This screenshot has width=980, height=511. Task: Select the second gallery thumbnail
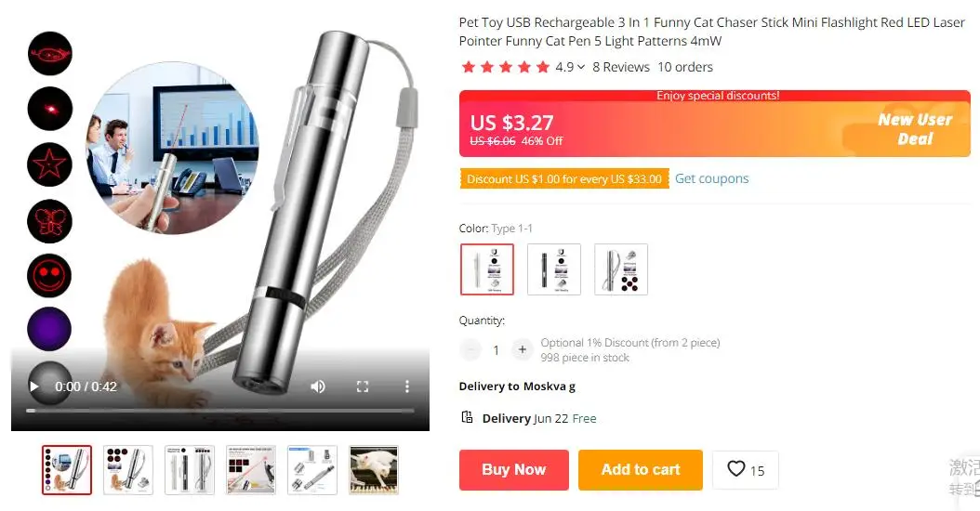(x=128, y=470)
